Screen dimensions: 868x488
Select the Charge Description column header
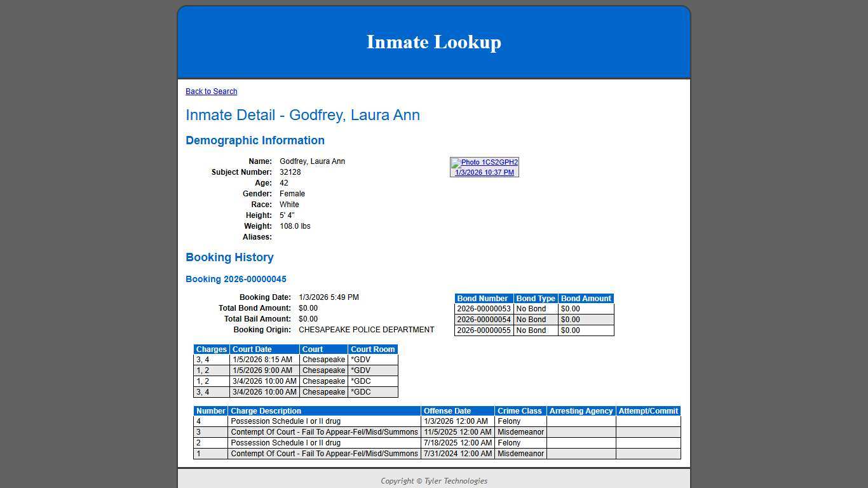(266, 410)
